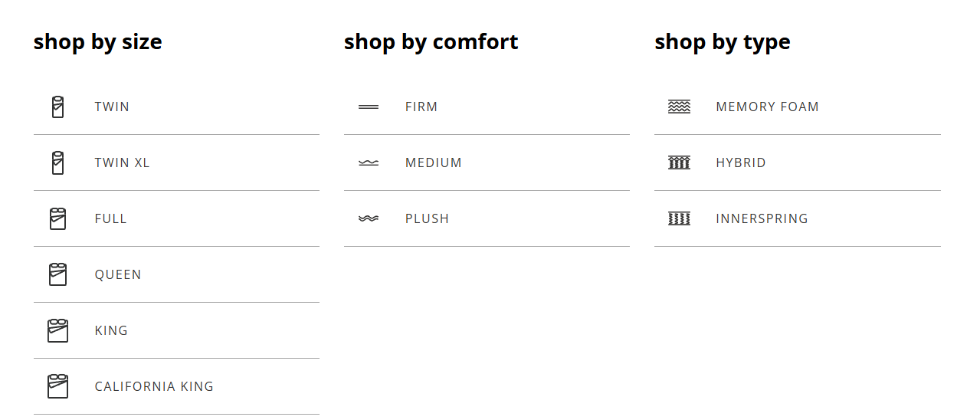Click the Medium comfort wave icon
This screenshot has width=980, height=420.
369,163
